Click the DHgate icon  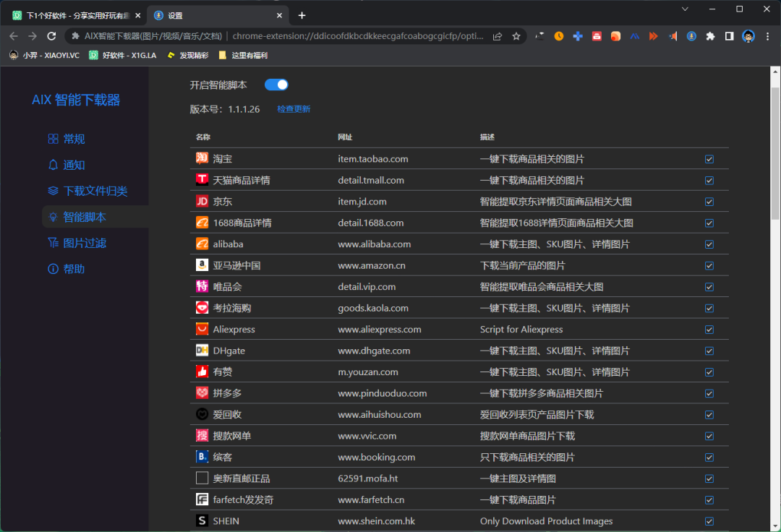tap(202, 351)
